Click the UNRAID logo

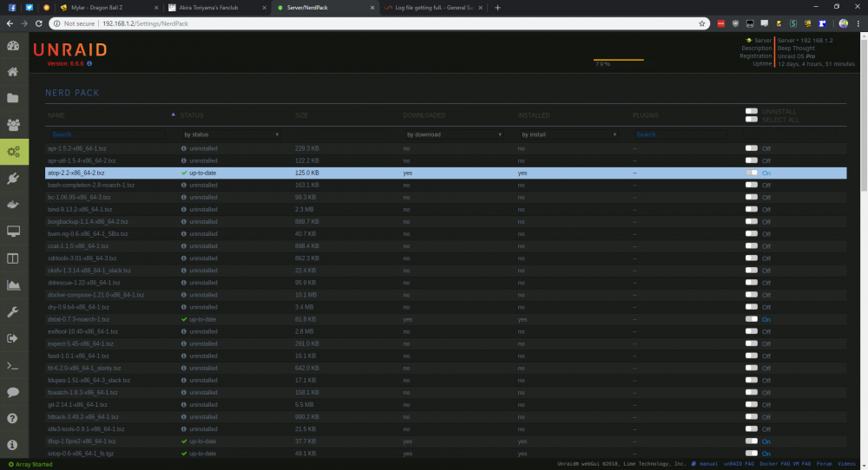(70, 49)
